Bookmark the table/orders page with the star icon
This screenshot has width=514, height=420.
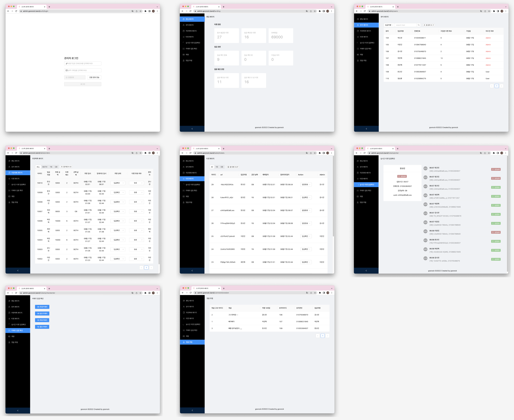pos(140,153)
